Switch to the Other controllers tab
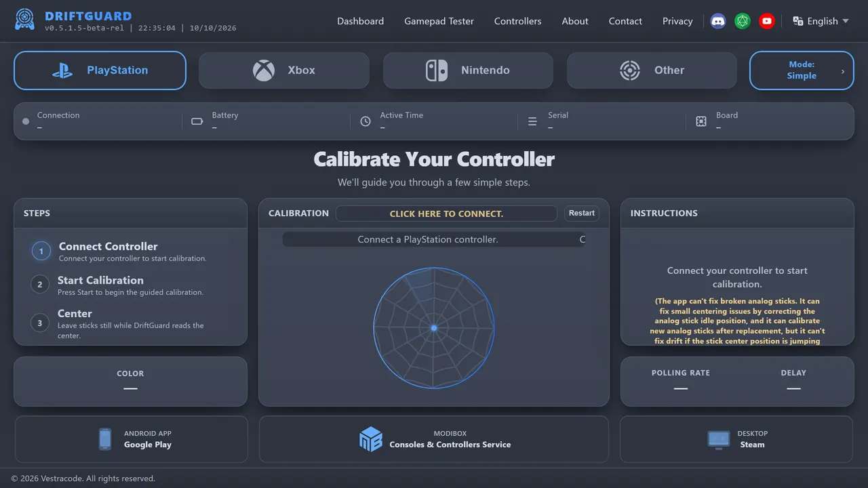Viewport: 868px width, 488px height. coord(652,70)
